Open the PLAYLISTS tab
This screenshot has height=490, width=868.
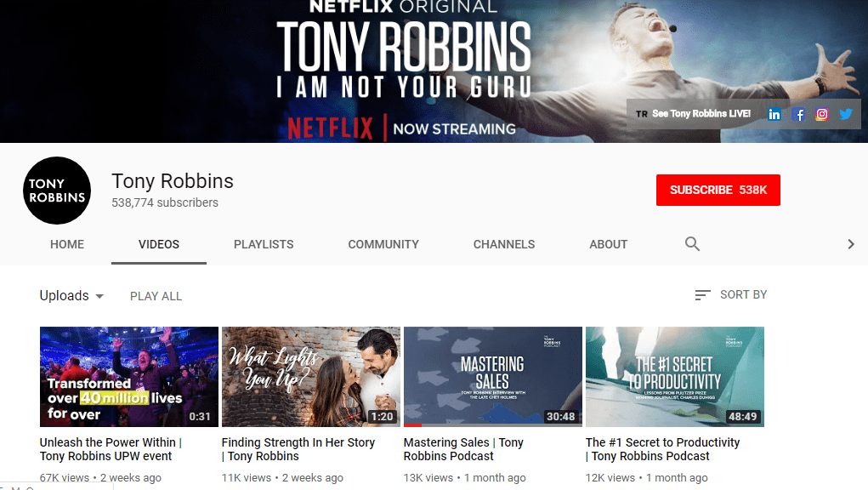[264, 244]
